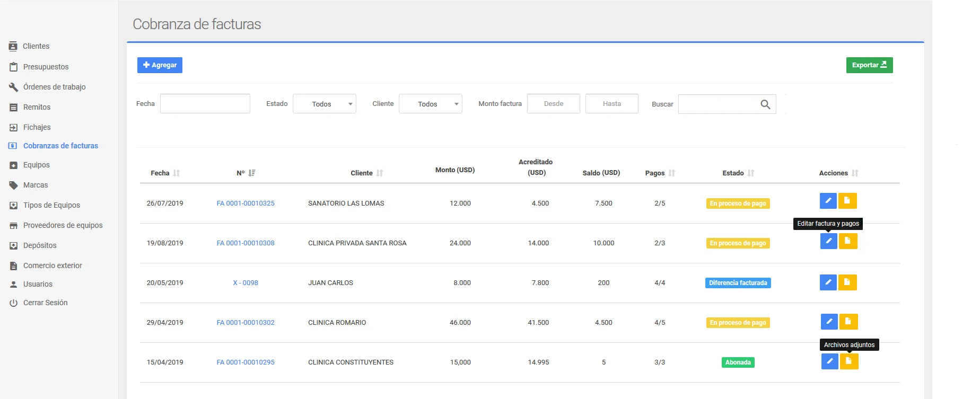Click En proceso de pago badge for CLINICA ROMARIO
Screen dimensions: 980x399
pos(738,323)
